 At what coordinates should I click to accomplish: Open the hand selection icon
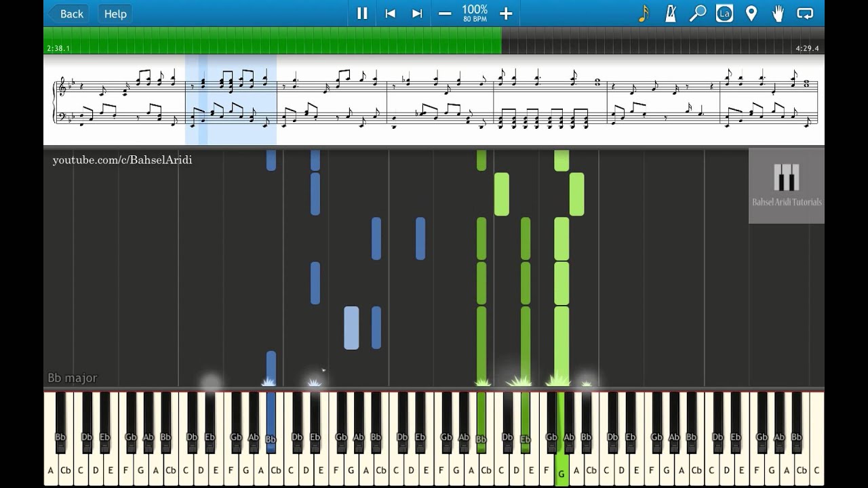click(x=778, y=13)
